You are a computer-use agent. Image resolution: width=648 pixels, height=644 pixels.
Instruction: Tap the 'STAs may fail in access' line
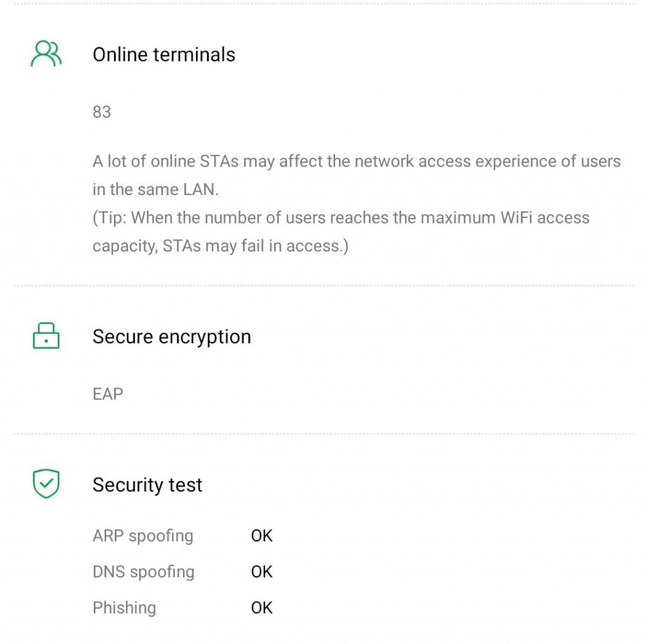220,246
